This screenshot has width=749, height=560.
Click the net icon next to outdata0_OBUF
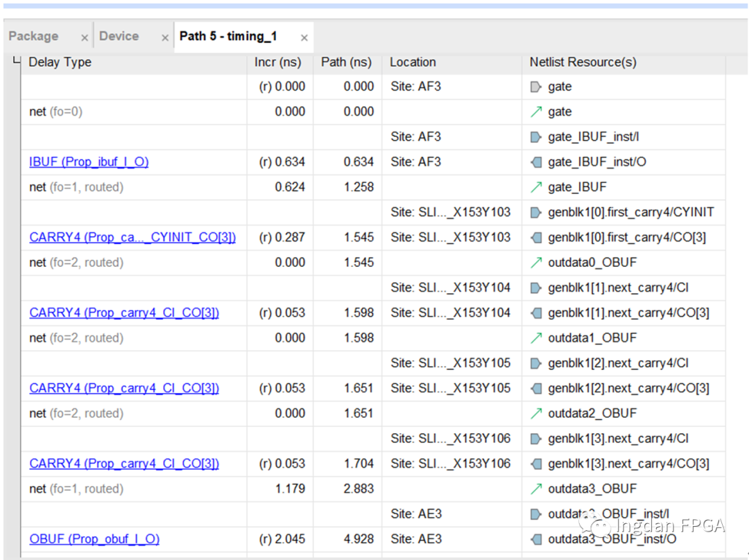(x=535, y=263)
